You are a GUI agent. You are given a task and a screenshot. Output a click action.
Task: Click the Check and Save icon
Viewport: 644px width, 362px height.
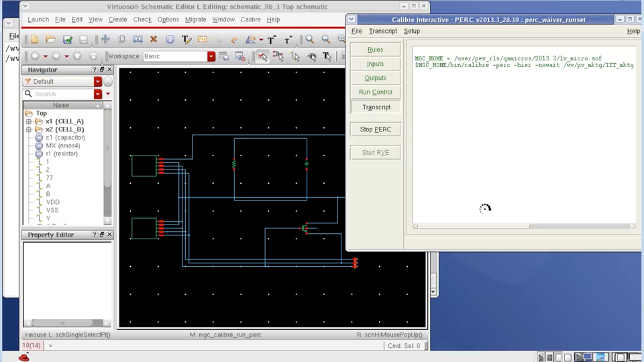pyautogui.click(x=67, y=40)
